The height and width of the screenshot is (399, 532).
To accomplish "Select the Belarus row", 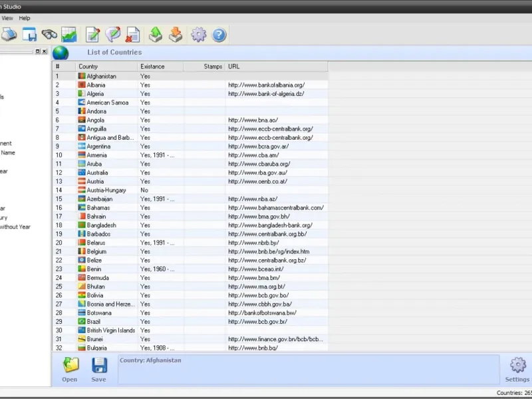I will (190, 243).
